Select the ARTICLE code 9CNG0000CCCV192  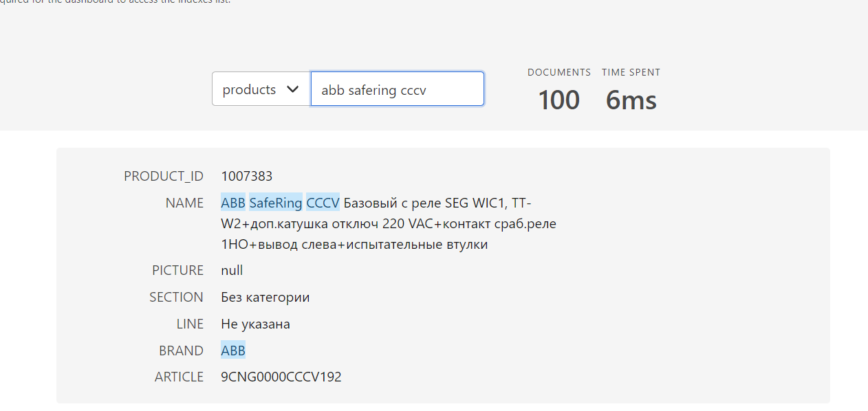(281, 377)
